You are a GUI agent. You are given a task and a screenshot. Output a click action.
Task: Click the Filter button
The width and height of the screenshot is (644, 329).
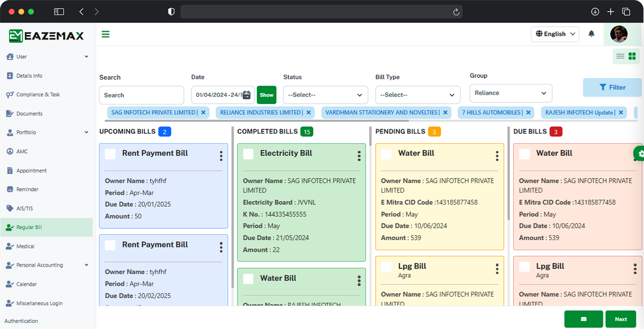[612, 87]
